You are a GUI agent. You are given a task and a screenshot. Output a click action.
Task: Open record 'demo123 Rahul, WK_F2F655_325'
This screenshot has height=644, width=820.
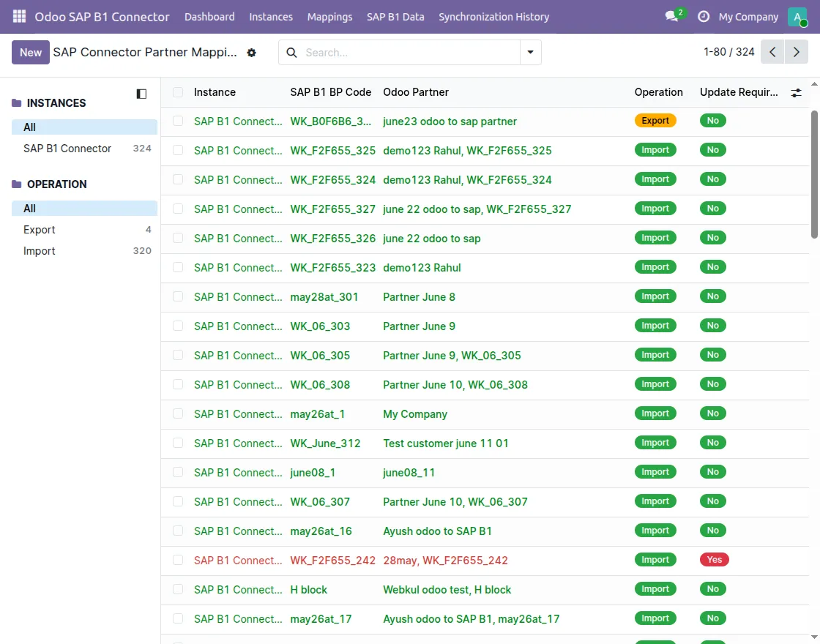467,151
